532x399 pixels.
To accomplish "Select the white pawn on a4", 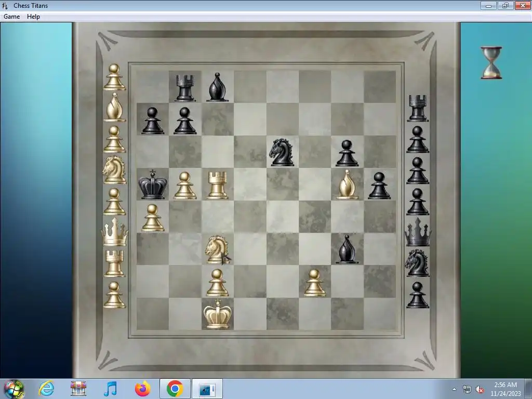I will coord(152,217).
